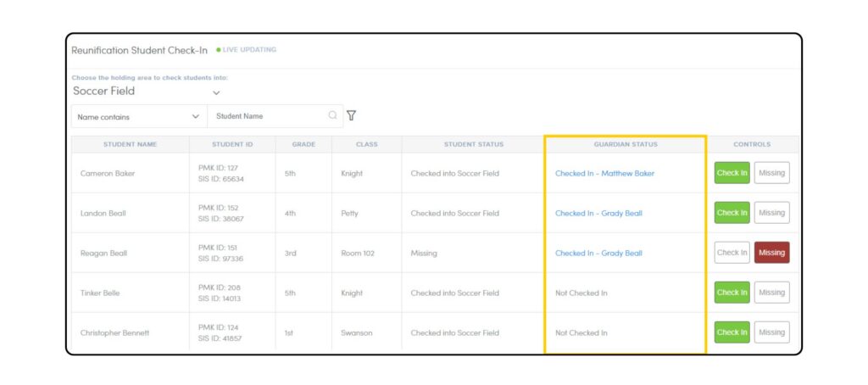Screen dimensions: 868x385
Task: Mark Cameron Baker as Missing
Action: pos(771,173)
